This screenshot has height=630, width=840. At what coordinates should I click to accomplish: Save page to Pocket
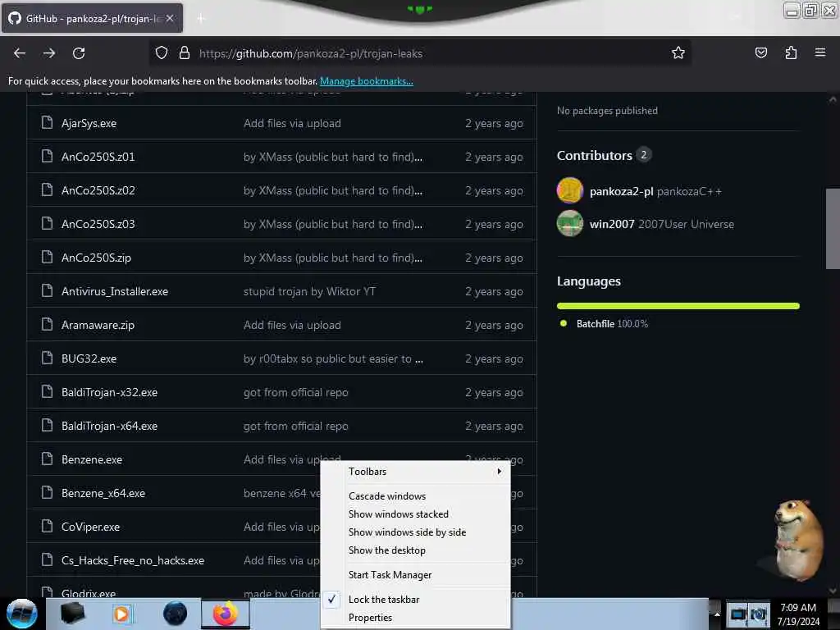click(760, 52)
